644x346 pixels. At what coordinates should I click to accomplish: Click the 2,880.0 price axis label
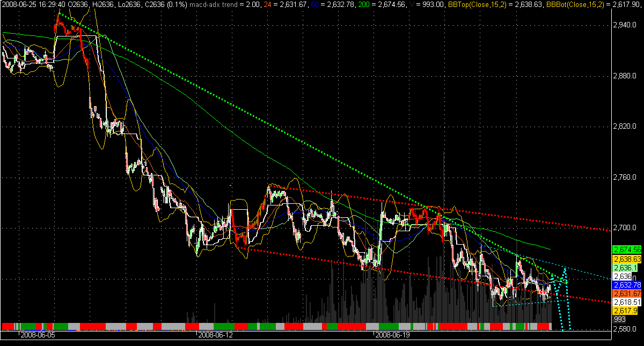(626, 76)
